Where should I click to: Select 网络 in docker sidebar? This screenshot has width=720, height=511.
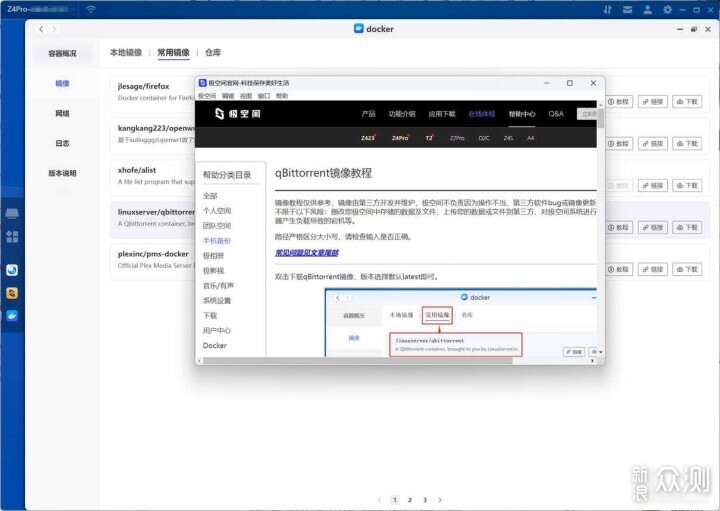(62, 113)
